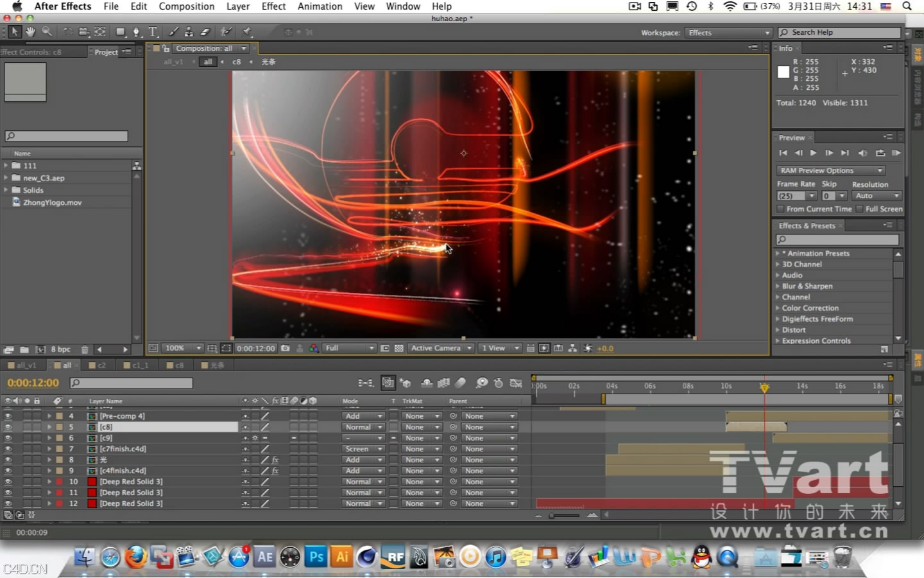Image resolution: width=924 pixels, height=578 pixels.
Task: Pick the Horizontal Type tool
Action: pos(153,31)
